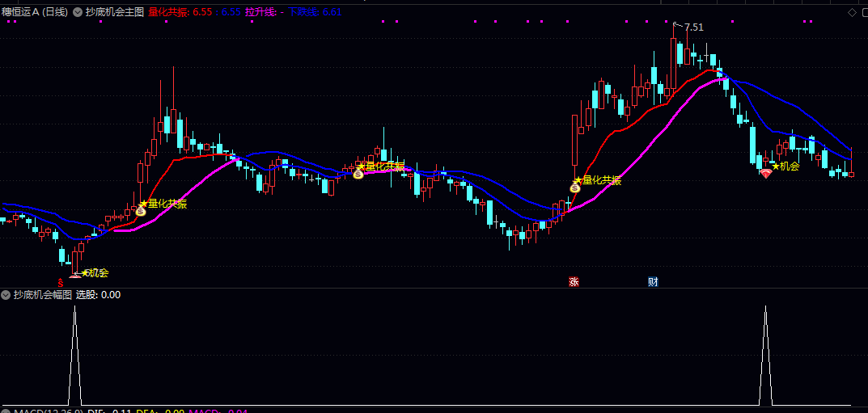
Task: Click the 机会 label at bottom left
Action: 99,272
